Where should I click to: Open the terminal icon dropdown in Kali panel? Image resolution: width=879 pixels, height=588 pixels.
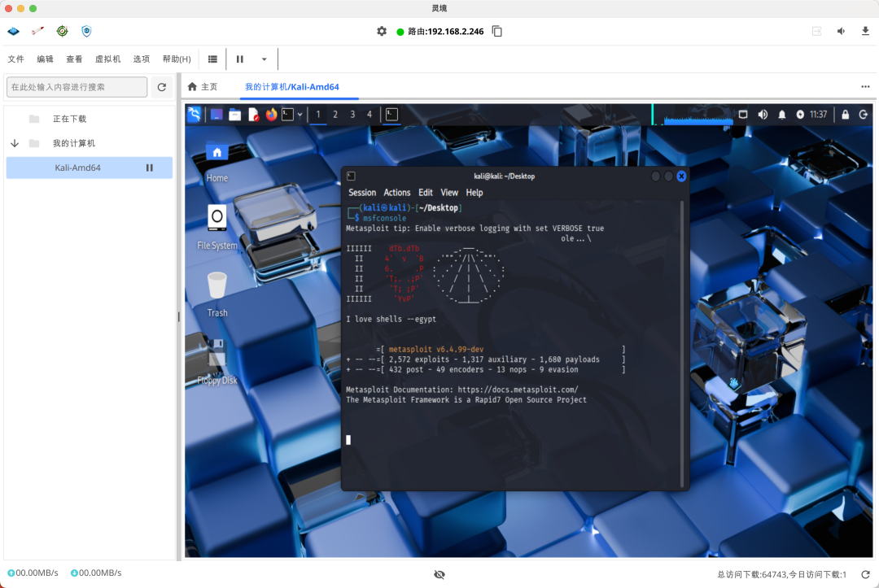coord(299,115)
